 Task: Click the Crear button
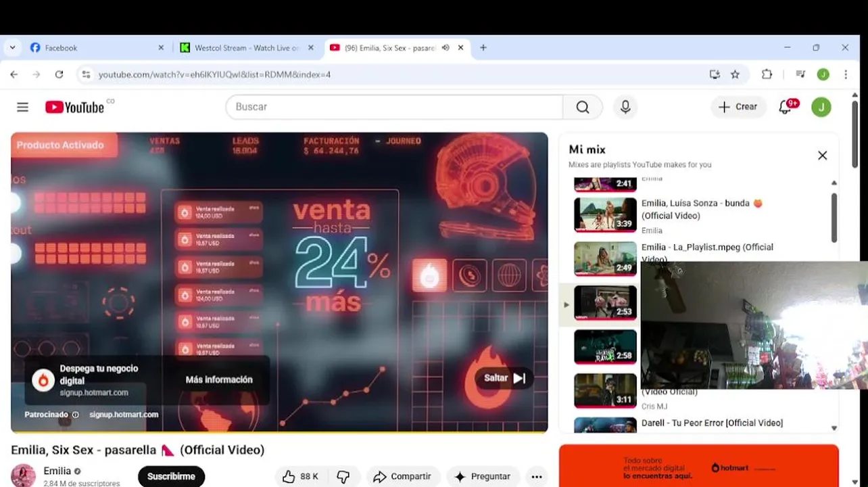pos(738,107)
